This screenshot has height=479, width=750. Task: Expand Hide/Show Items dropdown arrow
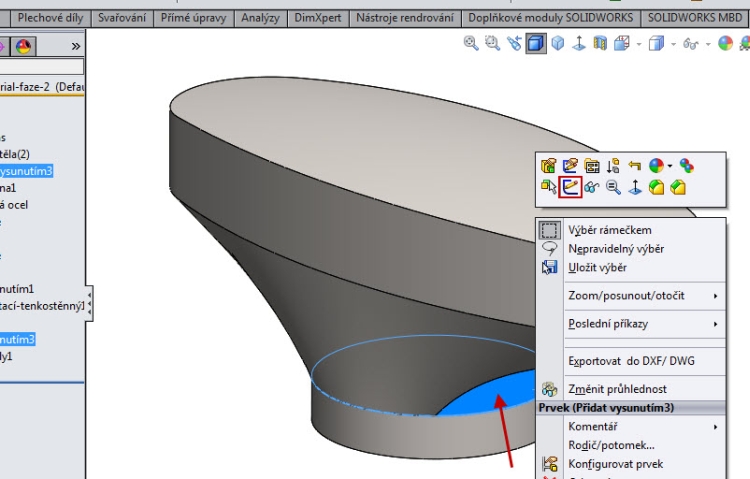[708, 45]
